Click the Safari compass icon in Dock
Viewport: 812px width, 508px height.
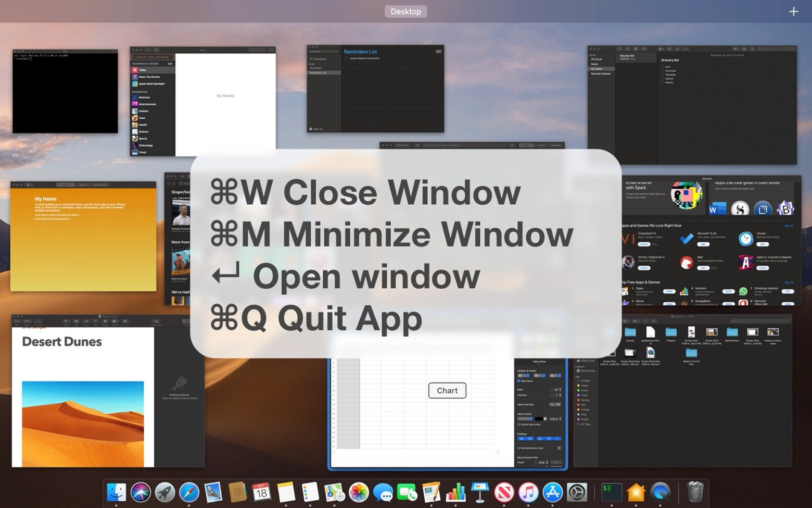point(189,492)
